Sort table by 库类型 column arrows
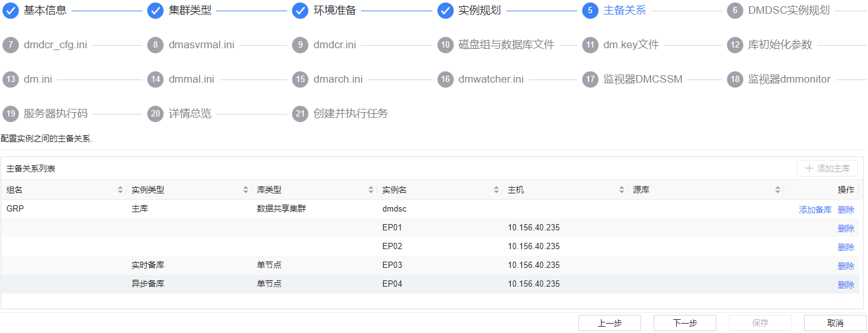Image resolution: width=868 pixels, height=333 pixels. click(x=371, y=190)
